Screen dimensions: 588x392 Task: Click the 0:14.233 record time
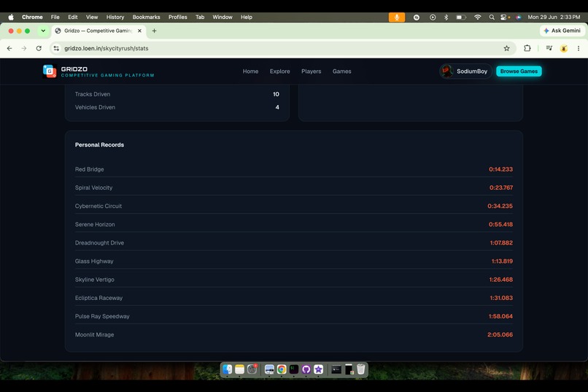[x=500, y=169]
